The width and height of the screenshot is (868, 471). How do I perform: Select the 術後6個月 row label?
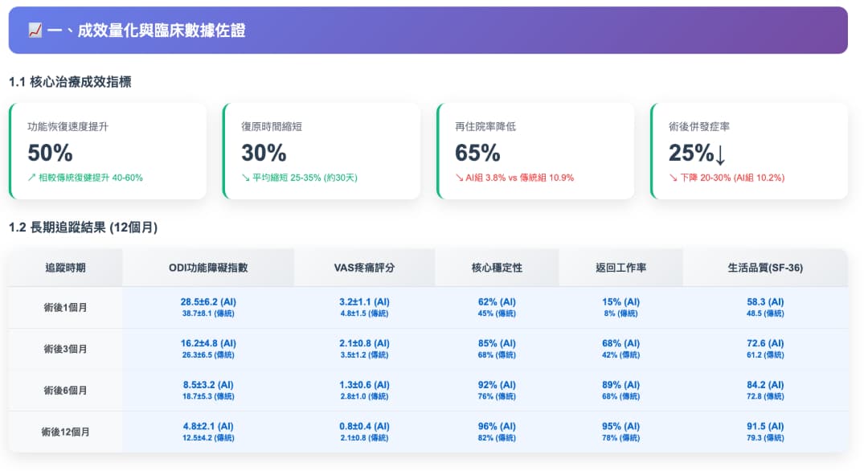click(65, 391)
